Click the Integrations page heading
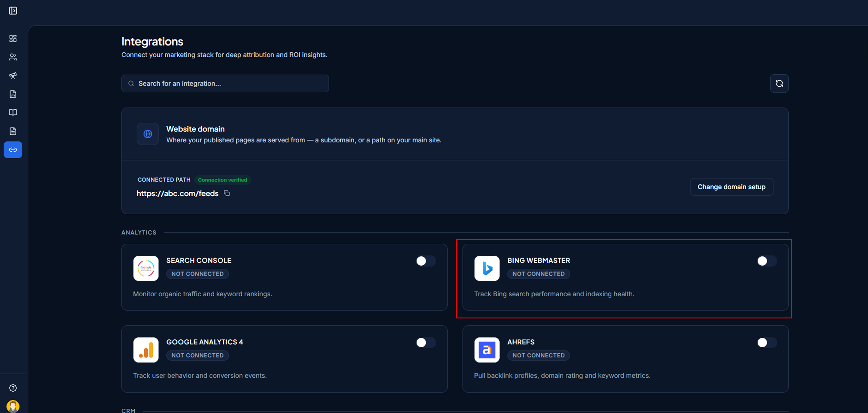Screen dimensions: 868x413 click(x=152, y=41)
